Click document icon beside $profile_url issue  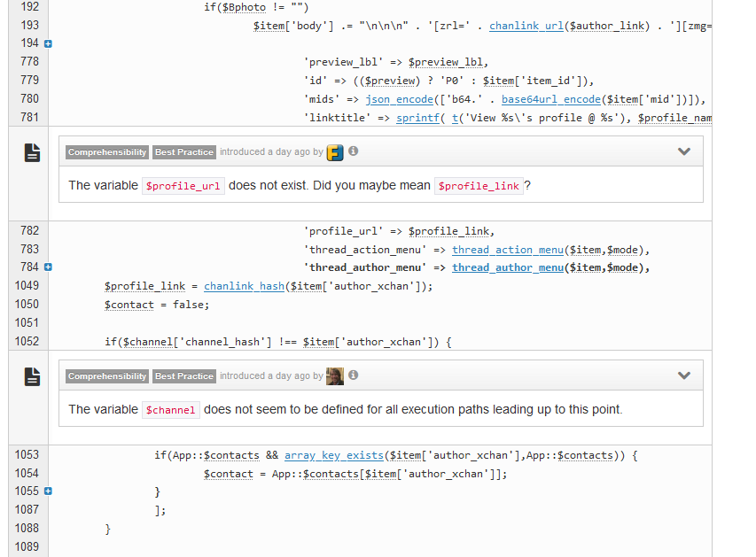[x=32, y=152]
